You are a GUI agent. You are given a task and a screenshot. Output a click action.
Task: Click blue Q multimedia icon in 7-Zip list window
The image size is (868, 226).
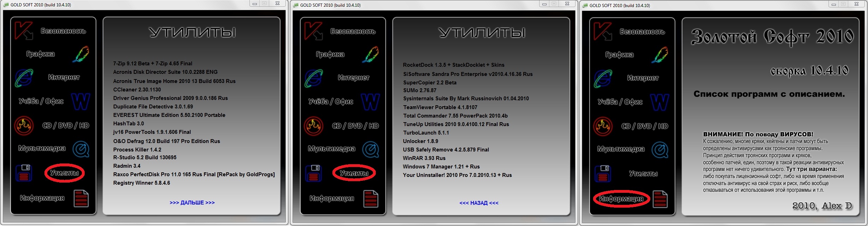point(81,149)
